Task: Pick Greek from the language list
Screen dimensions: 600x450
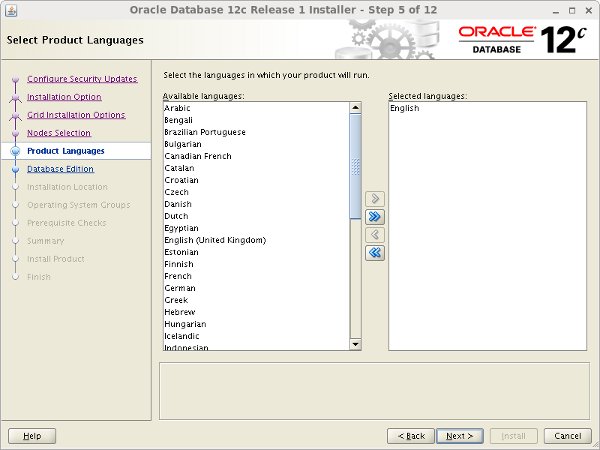Action: click(256, 300)
